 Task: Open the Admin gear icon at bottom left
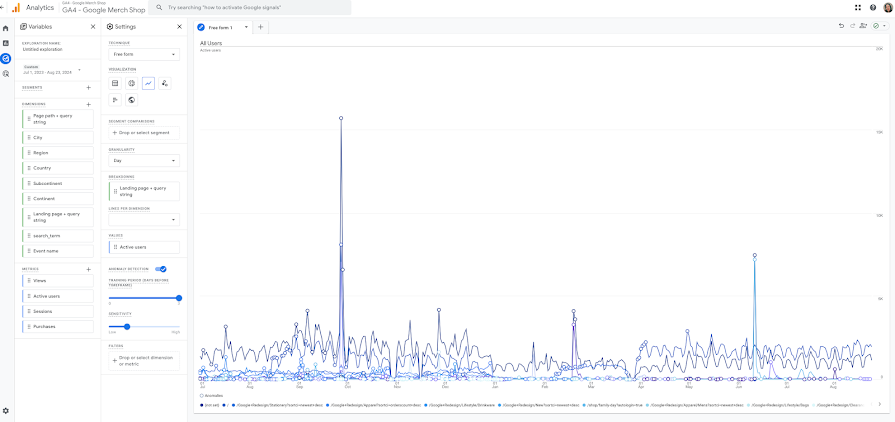click(x=6, y=411)
